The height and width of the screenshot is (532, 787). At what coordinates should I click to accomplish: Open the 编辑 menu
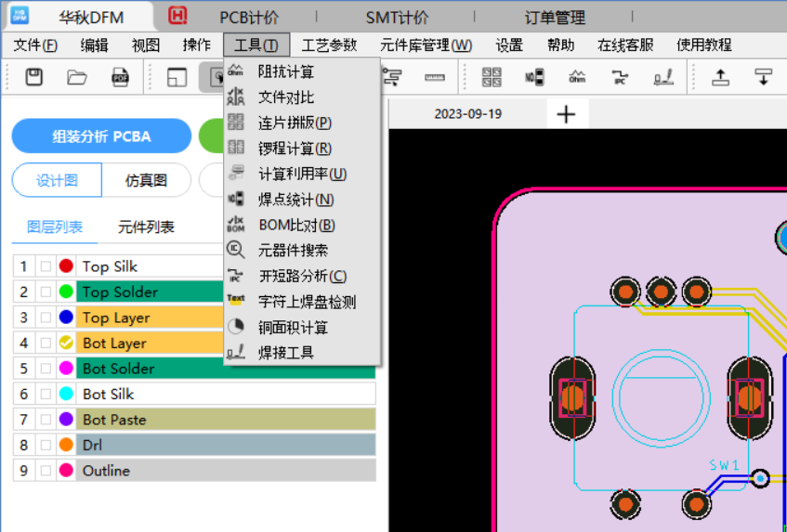pos(95,45)
